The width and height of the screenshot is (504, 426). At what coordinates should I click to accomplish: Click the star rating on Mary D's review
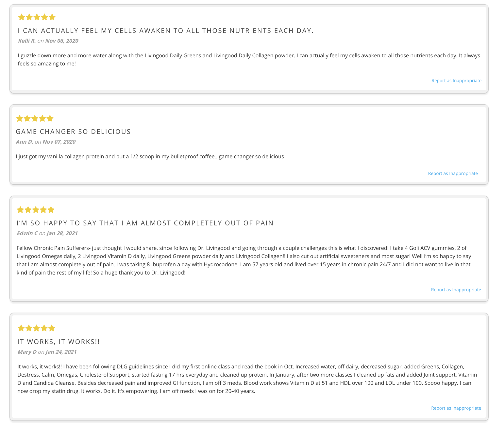pyautogui.click(x=36, y=328)
